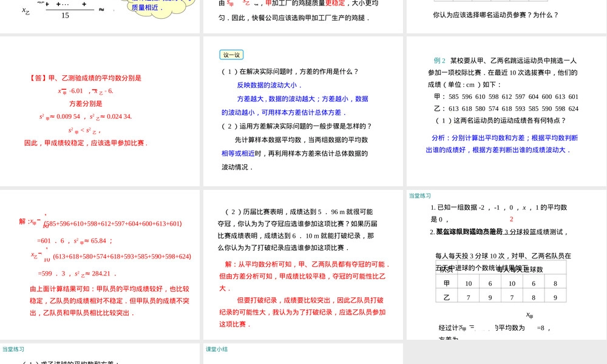Click question (1)这两名运动员的运动成绩各有何特点
Image resolution: width=607 pixels, height=364 pixels.
501,121
